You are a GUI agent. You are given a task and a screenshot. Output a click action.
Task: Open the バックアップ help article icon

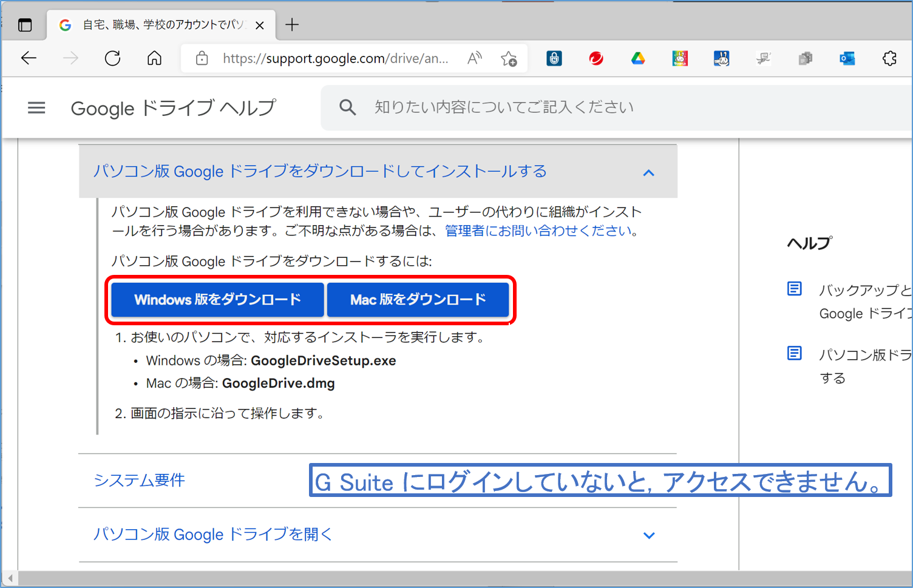click(x=795, y=289)
